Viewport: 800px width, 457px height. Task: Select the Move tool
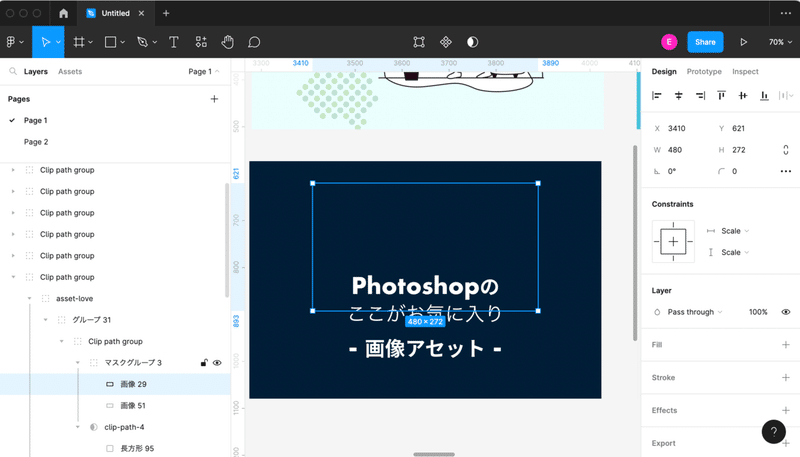point(45,42)
